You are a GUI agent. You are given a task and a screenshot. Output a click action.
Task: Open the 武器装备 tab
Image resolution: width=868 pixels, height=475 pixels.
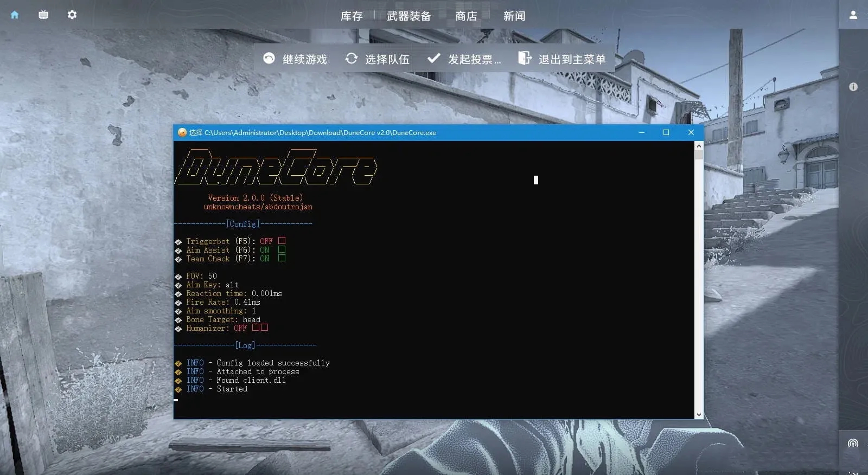pyautogui.click(x=409, y=16)
